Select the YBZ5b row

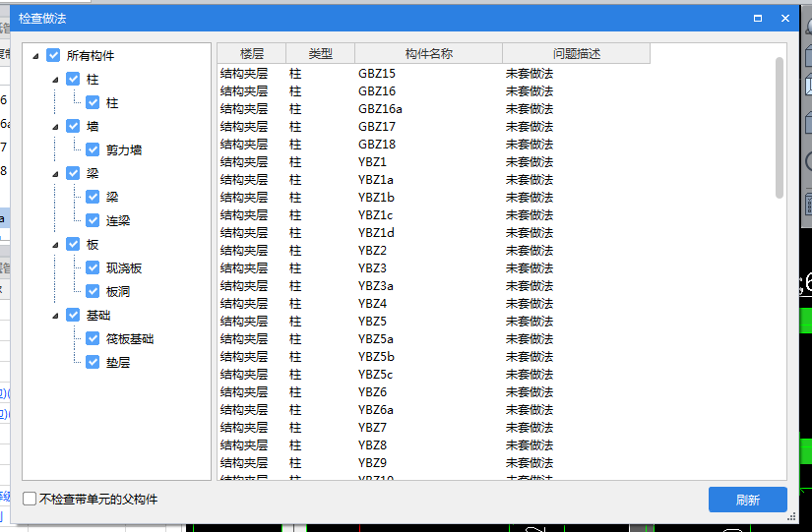(434, 357)
